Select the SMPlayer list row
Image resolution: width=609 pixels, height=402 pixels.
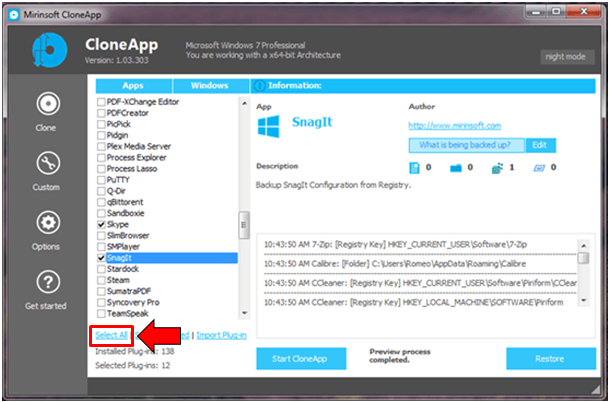[167, 247]
